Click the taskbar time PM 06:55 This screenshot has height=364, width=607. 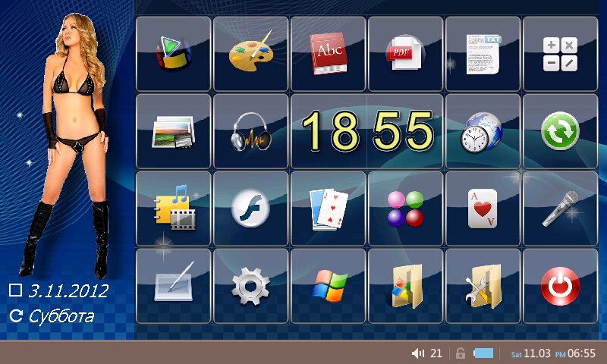pyautogui.click(x=575, y=353)
